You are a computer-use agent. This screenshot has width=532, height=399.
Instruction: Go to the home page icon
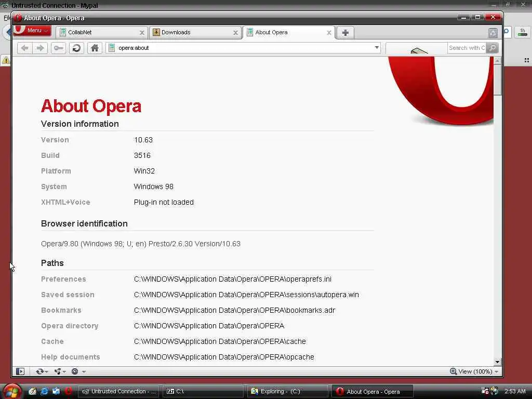pos(95,48)
